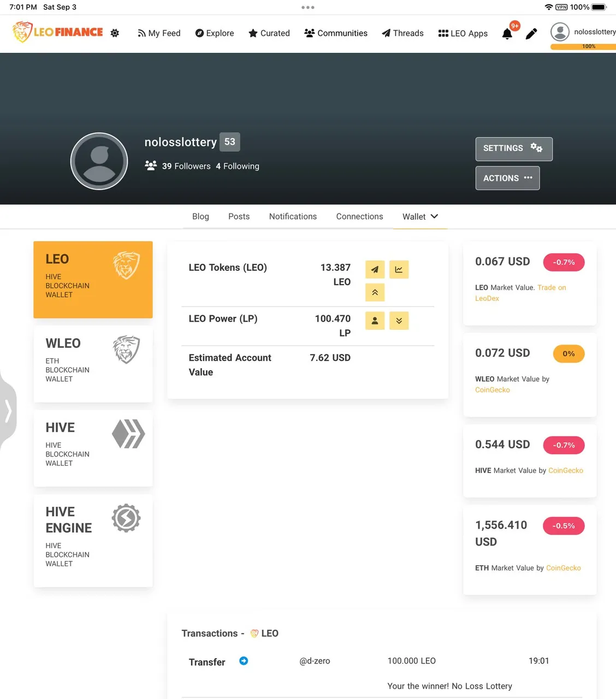The width and height of the screenshot is (616, 699).
Task: Click the 13.387 LEO balance
Action: [x=335, y=275]
